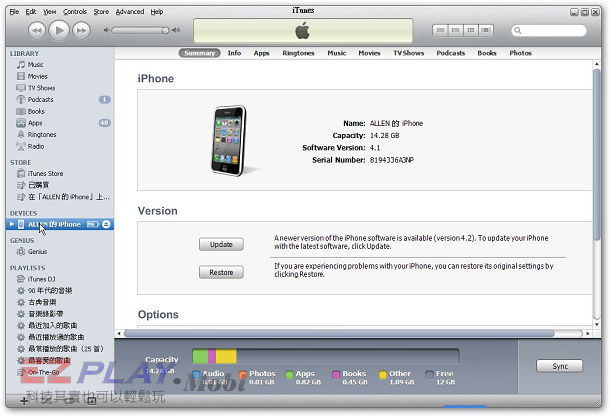Open Apps in the library sidebar
This screenshot has width=610, height=416.
(60, 123)
